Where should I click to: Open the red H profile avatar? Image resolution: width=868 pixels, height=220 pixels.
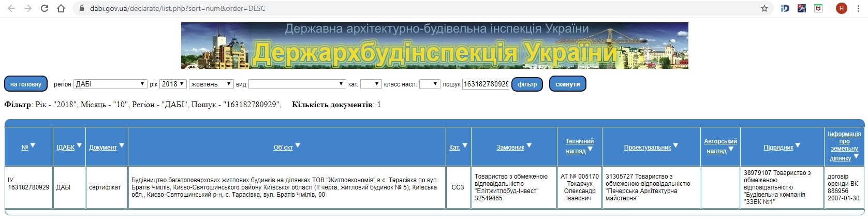pyautogui.click(x=842, y=8)
